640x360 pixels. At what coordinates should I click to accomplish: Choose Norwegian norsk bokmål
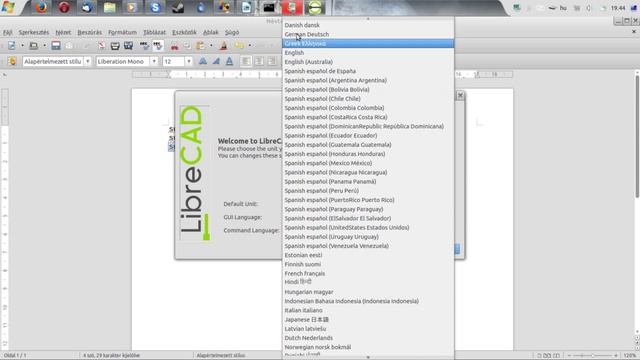pyautogui.click(x=368, y=347)
